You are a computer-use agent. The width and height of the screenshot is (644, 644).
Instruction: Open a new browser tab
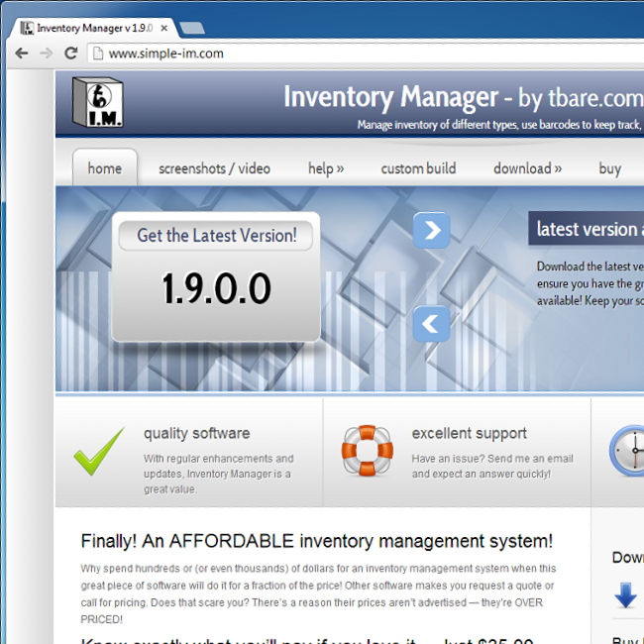coord(192,28)
